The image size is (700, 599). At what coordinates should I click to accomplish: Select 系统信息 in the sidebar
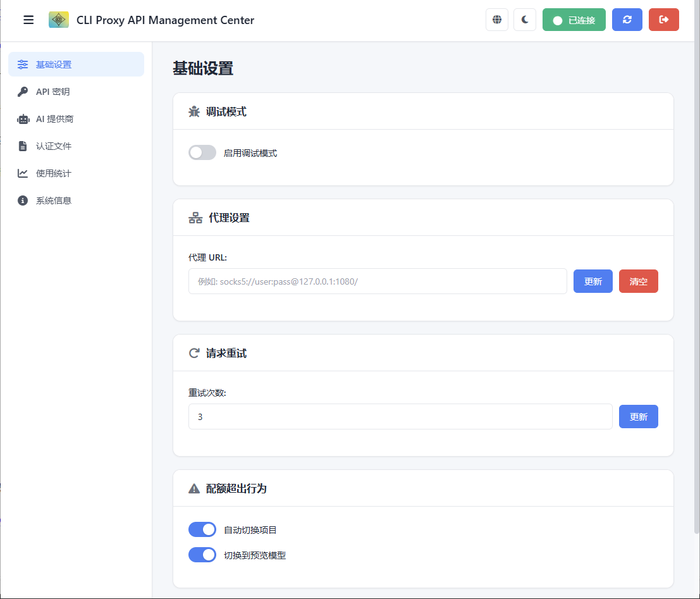pyautogui.click(x=54, y=201)
